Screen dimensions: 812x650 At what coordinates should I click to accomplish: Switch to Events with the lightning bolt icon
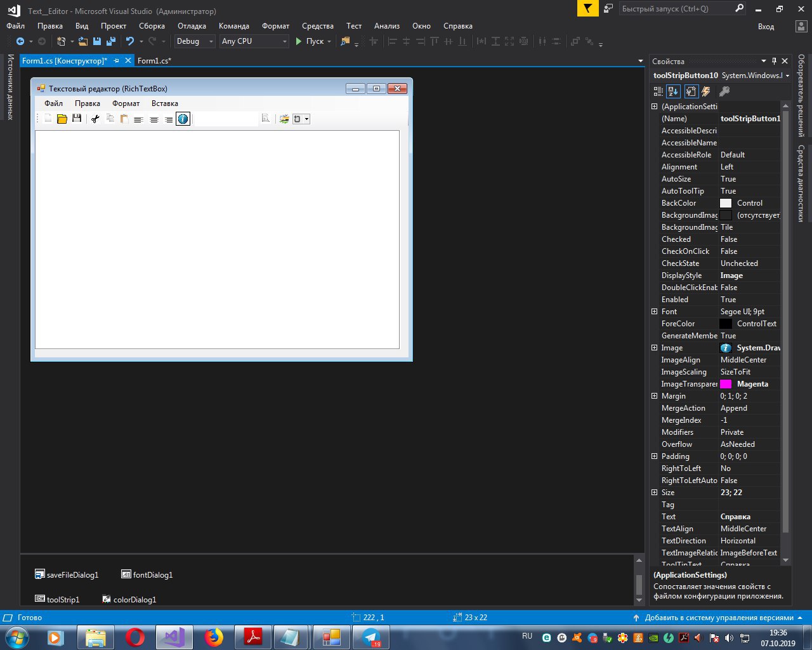(x=706, y=91)
